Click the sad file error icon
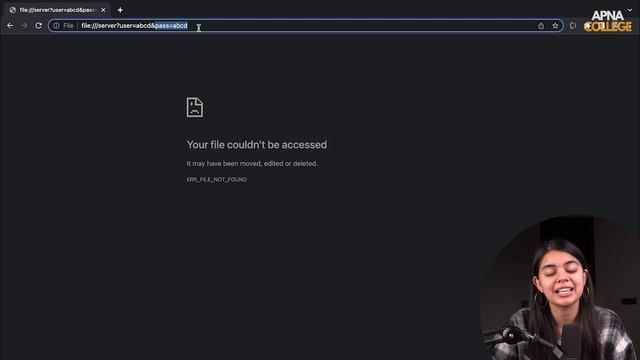Image resolution: width=640 pixels, height=360 pixels. pos(195,107)
